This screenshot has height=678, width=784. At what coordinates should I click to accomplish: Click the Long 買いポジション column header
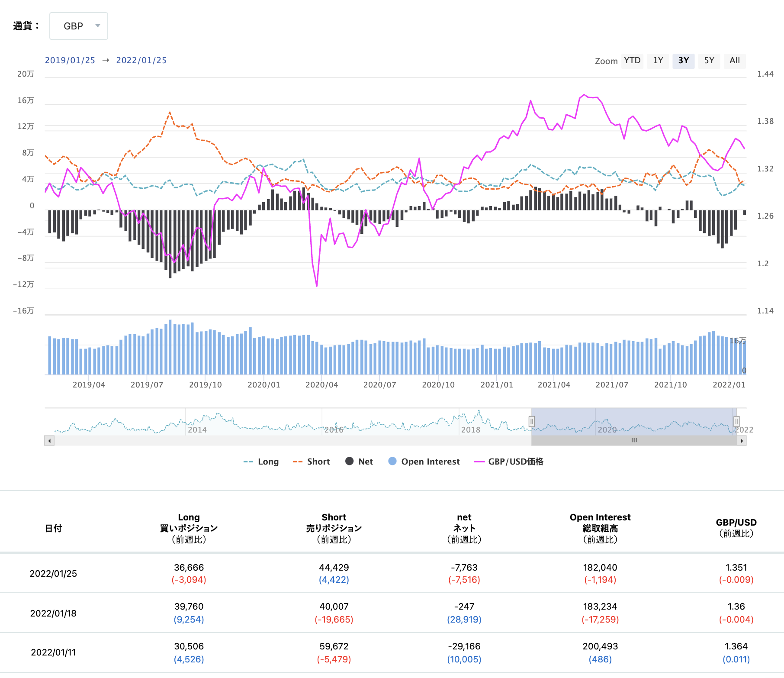tap(189, 528)
